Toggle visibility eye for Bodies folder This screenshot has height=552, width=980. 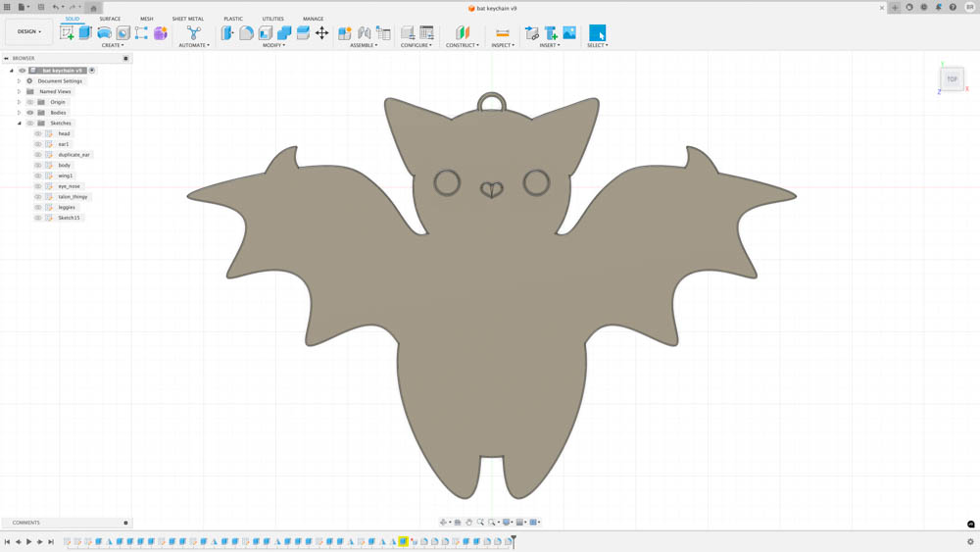click(x=30, y=113)
